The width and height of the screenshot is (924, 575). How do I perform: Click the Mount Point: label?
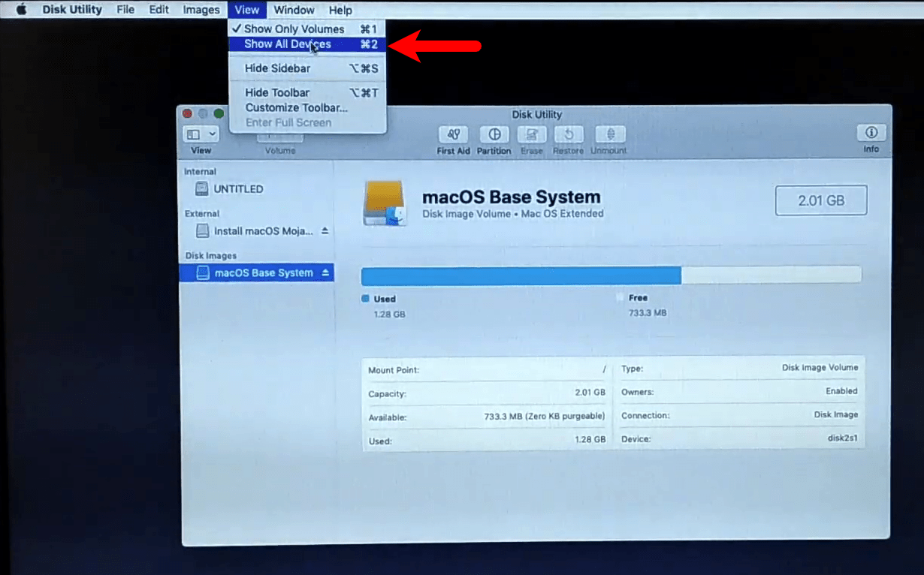pyautogui.click(x=394, y=371)
